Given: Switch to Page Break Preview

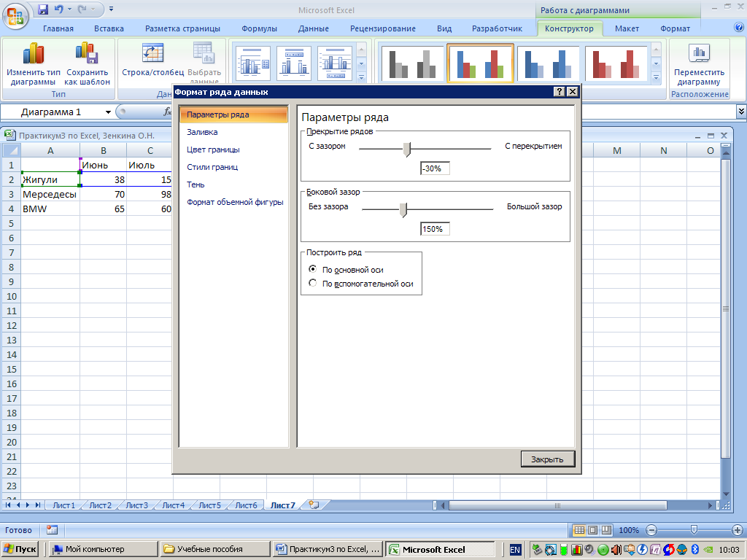Looking at the screenshot, I should [606, 530].
